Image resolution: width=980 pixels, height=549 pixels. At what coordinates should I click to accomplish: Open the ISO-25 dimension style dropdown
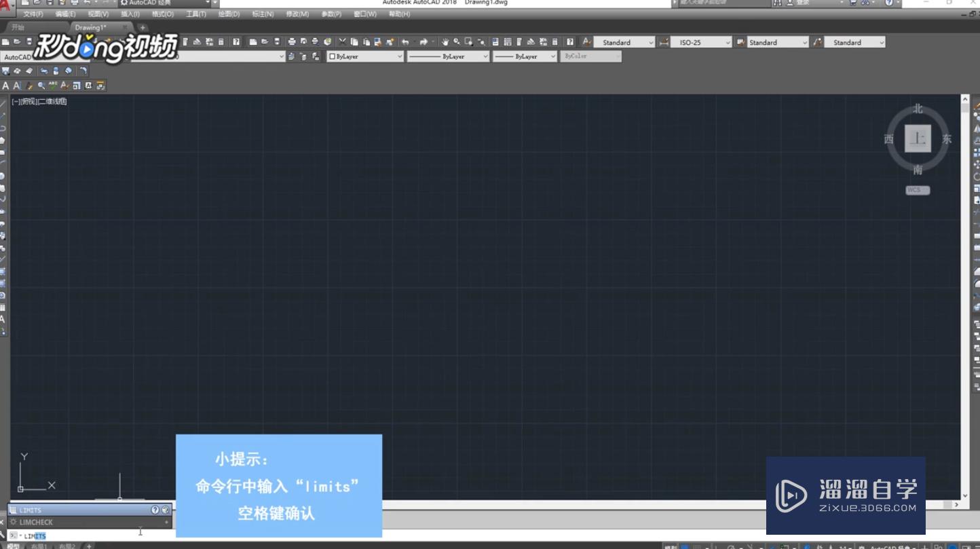[x=702, y=42]
